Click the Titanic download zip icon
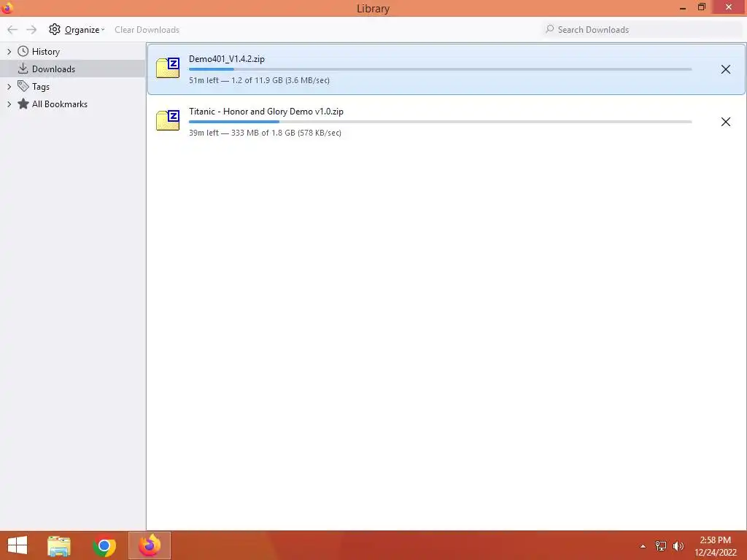 [x=168, y=120]
